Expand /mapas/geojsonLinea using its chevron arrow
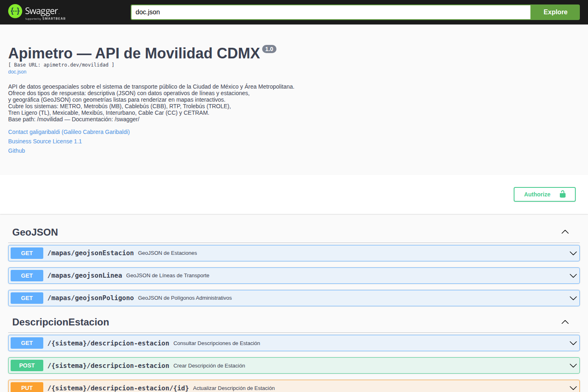Viewport: 588px width, 392px height. click(573, 276)
